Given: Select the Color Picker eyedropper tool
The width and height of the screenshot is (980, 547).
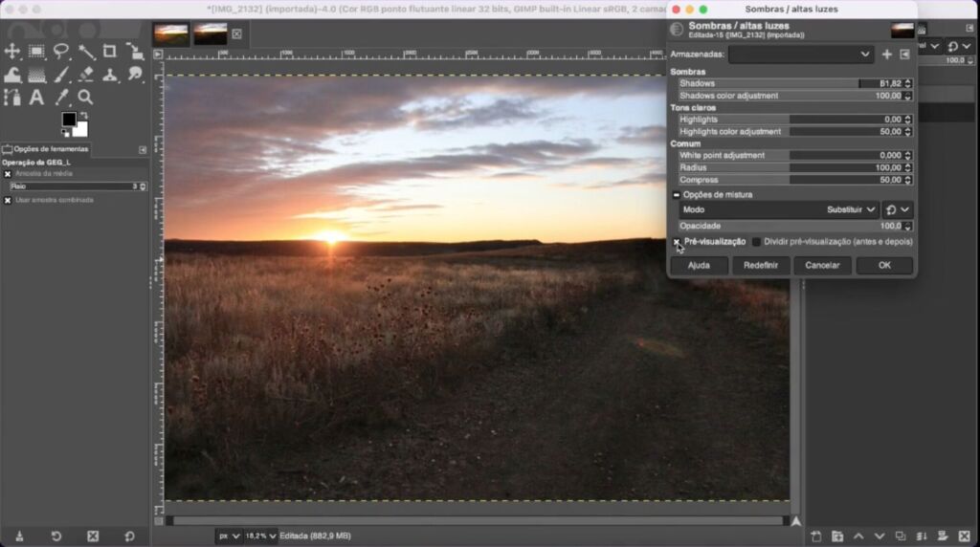Looking at the screenshot, I should [x=61, y=98].
